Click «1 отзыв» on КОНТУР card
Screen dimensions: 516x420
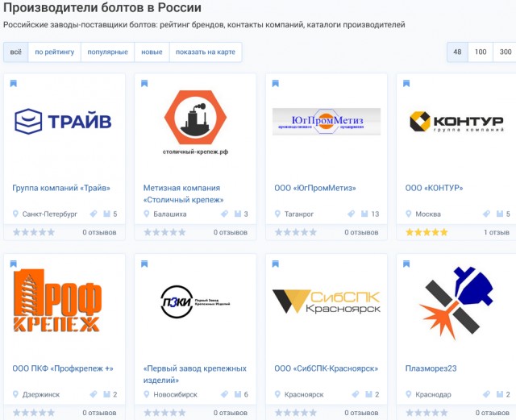[497, 232]
